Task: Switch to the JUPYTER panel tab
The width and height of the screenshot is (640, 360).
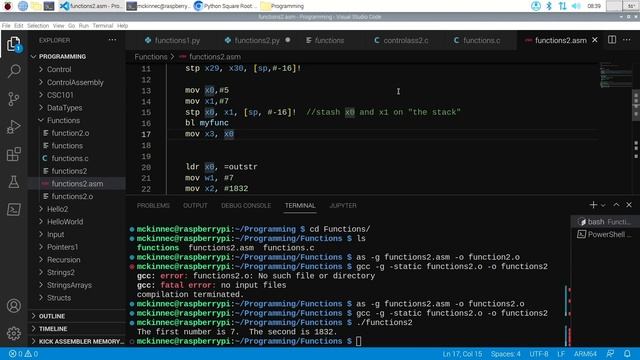Action: 343,206
